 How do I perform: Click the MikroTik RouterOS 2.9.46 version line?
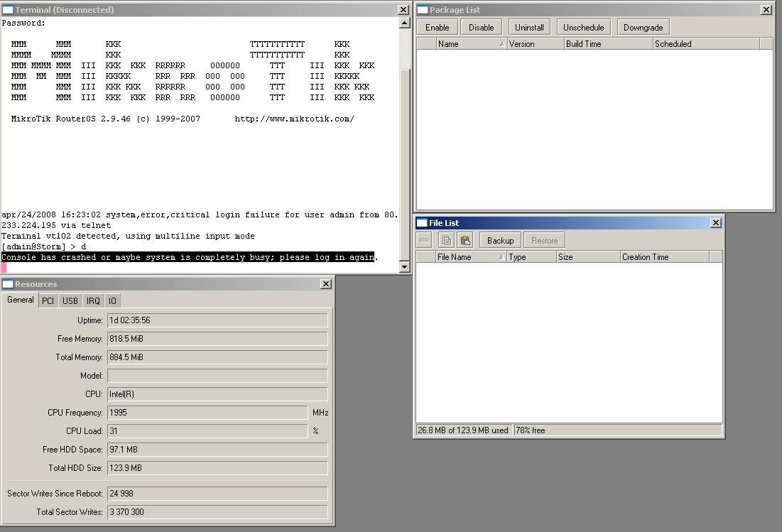[x=106, y=119]
